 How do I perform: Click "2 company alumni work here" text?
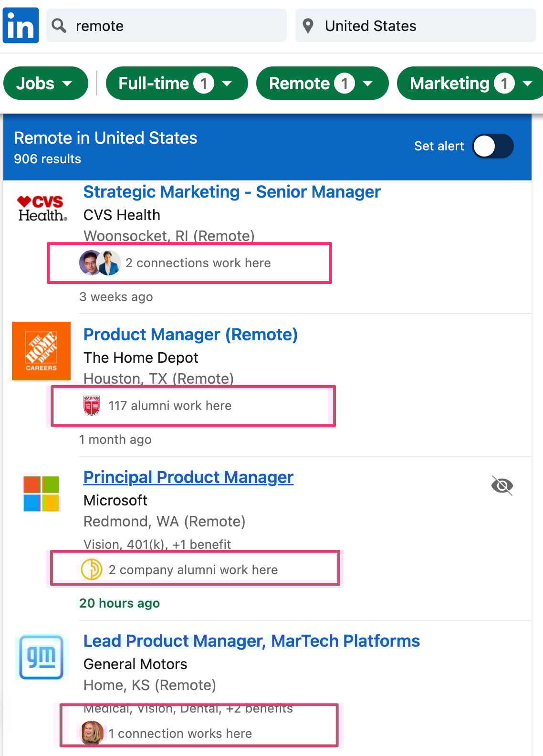[x=193, y=570]
